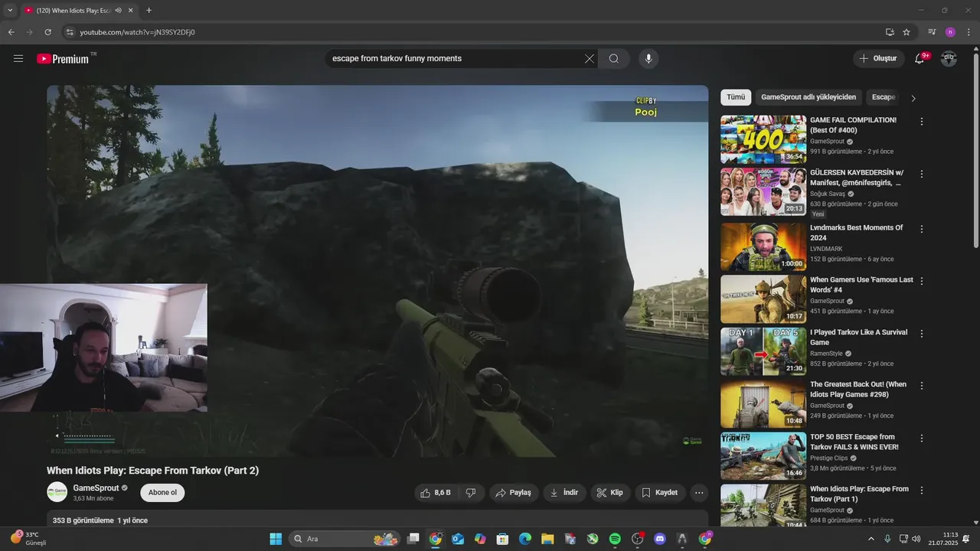Open options for I Played Tarkov video
The width and height of the screenshot is (980, 551).
click(922, 334)
